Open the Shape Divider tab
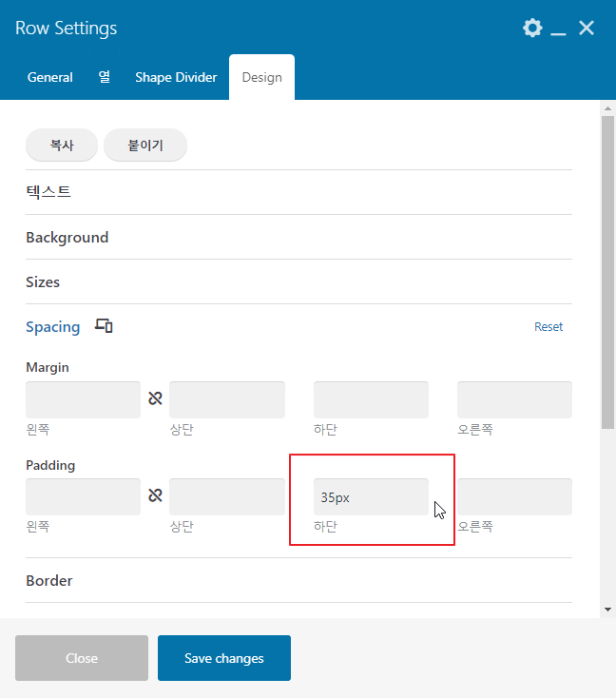 (x=176, y=77)
